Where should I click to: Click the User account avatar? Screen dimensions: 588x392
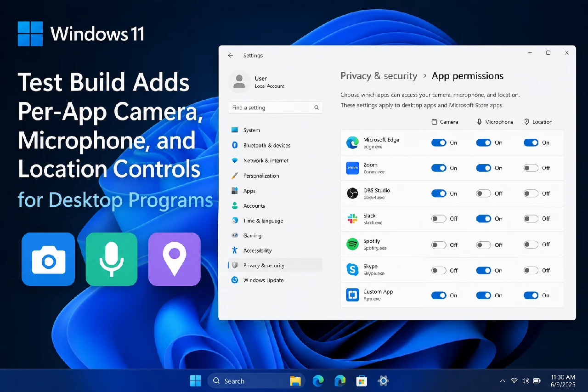click(239, 82)
